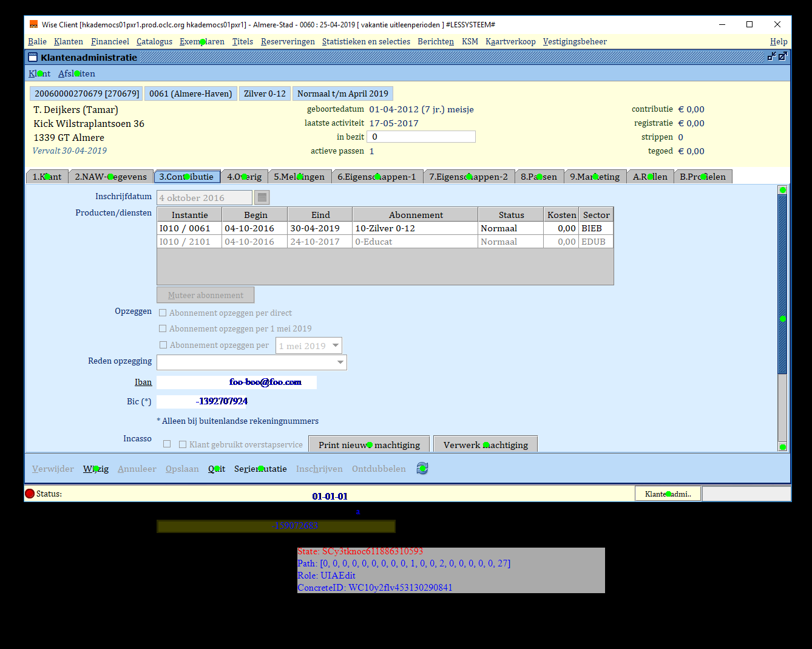Click the refresh icon next to Ontdubbelen
The width and height of the screenshot is (812, 649).
coord(422,468)
